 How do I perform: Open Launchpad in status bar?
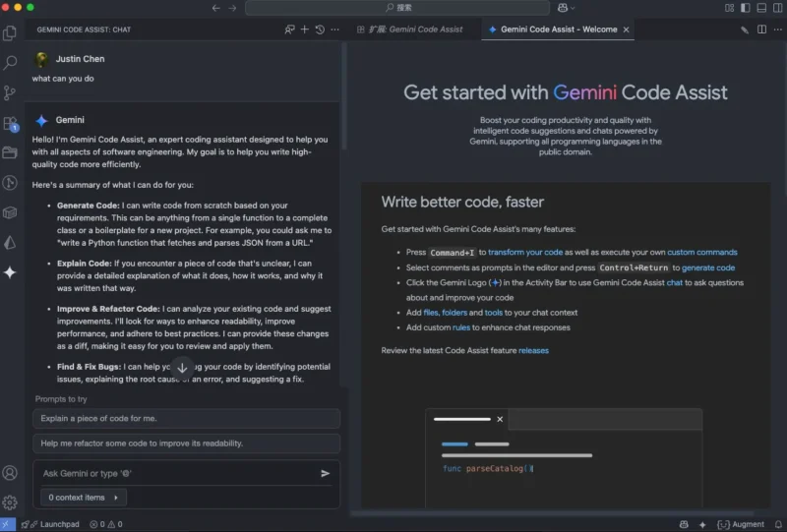50,524
